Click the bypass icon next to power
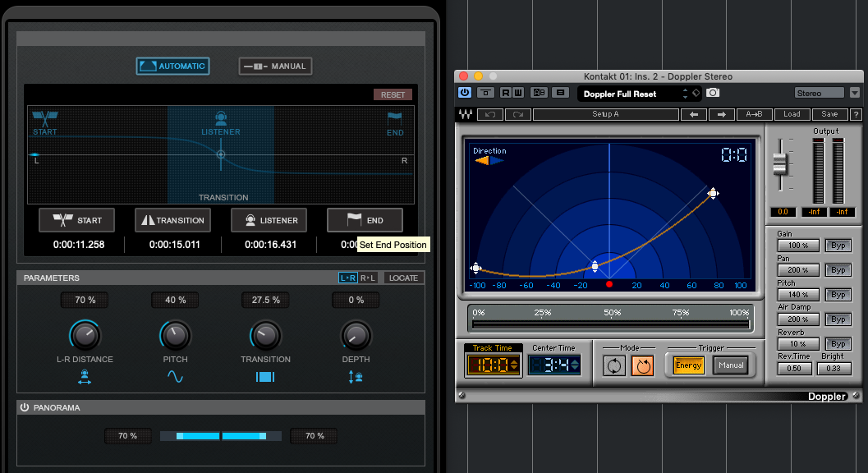The height and width of the screenshot is (473, 868). [485, 93]
